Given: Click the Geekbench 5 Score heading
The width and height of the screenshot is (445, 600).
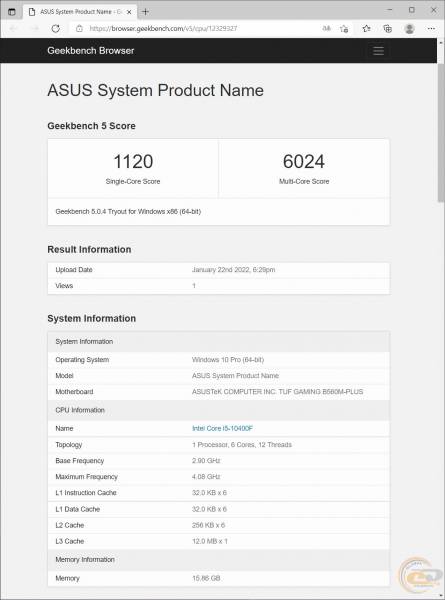Looking at the screenshot, I should tap(91, 126).
